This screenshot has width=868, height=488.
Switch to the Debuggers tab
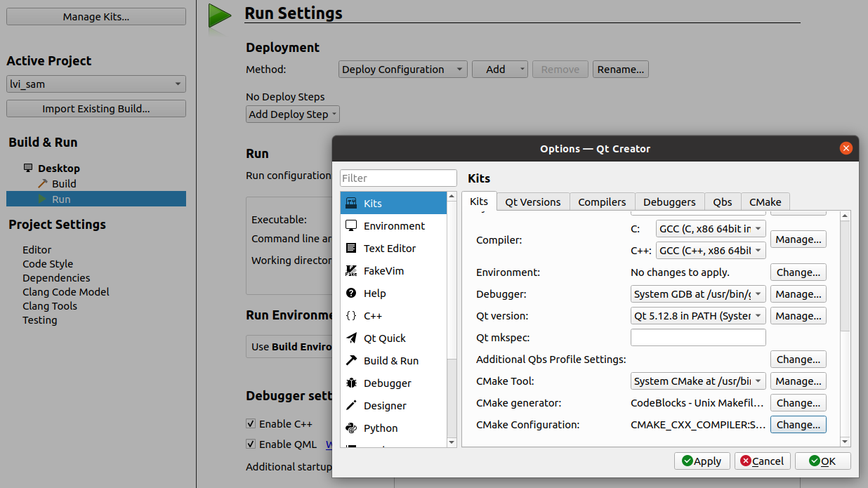coord(669,202)
